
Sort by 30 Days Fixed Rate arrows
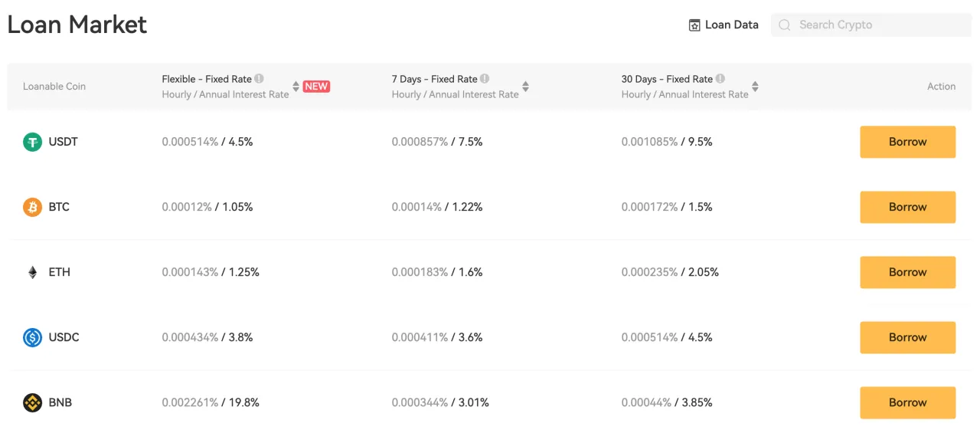click(x=756, y=87)
